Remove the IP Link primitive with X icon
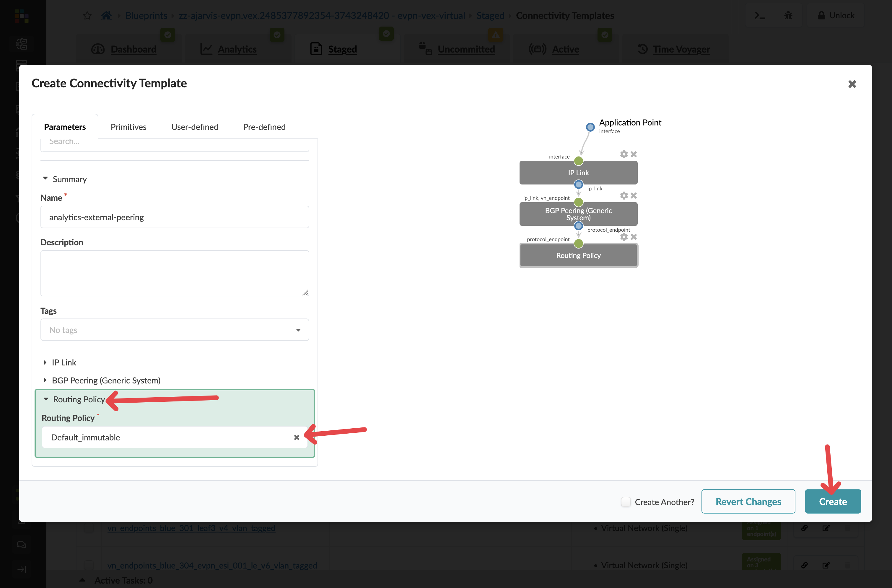The height and width of the screenshot is (588, 892). (634, 154)
